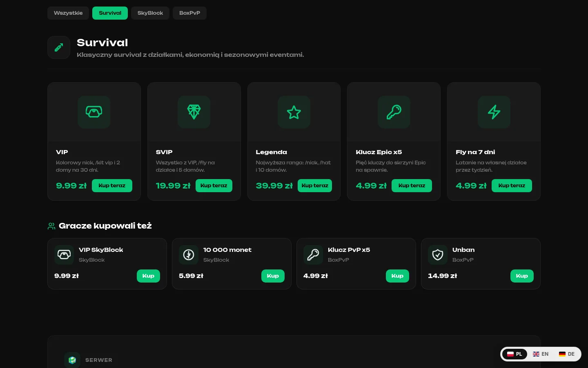Select the Survival category tab
The image size is (588, 368).
(x=110, y=13)
